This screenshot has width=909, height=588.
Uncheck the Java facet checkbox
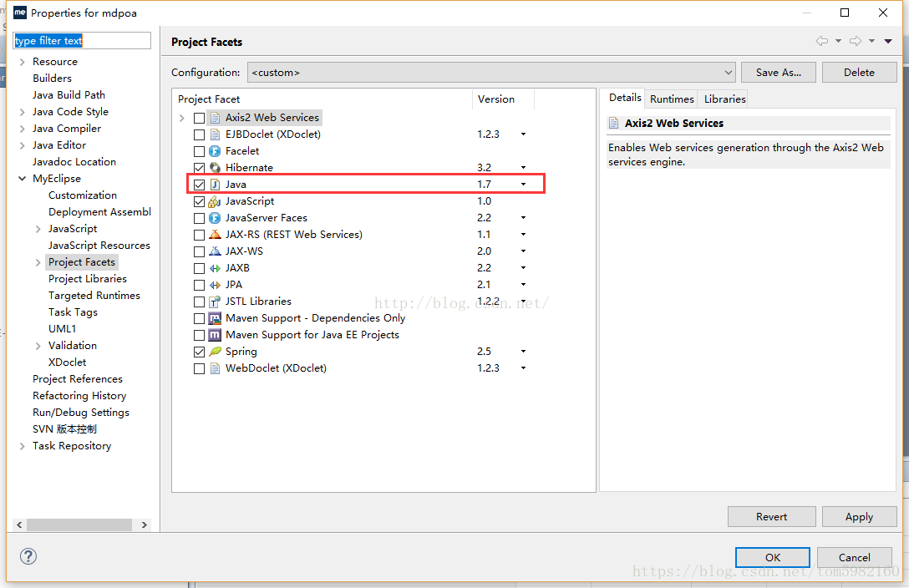click(200, 185)
